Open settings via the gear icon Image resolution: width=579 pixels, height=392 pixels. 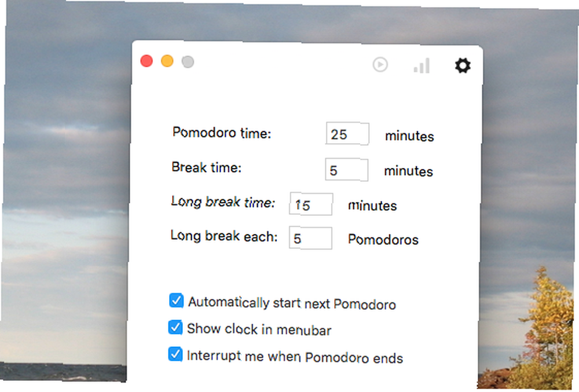[x=463, y=65]
